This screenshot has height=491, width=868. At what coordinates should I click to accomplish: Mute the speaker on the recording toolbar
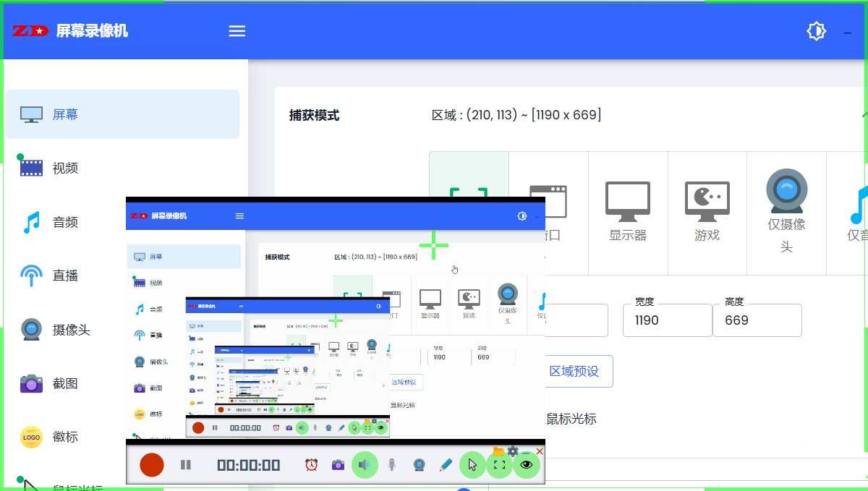click(x=365, y=465)
